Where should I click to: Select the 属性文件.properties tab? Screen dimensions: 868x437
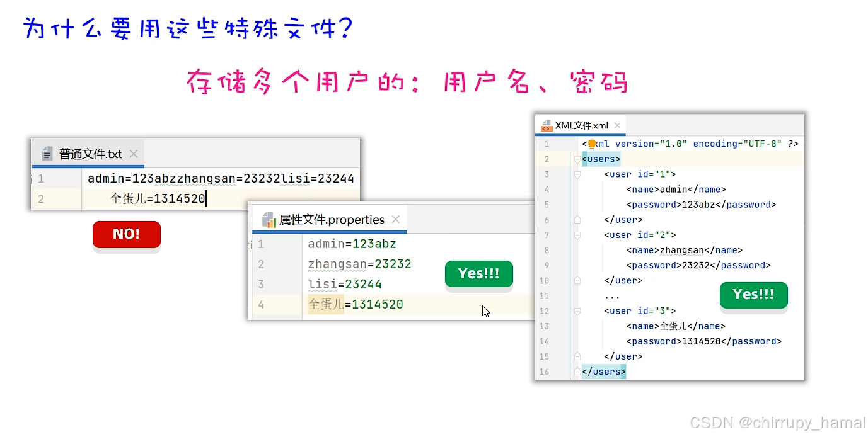click(330, 220)
